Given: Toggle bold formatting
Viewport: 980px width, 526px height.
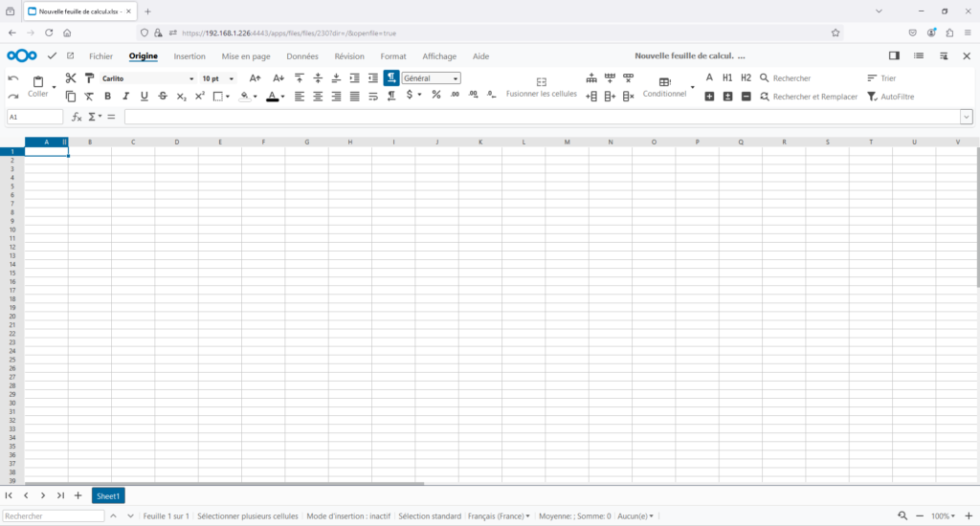Looking at the screenshot, I should pyautogui.click(x=107, y=97).
